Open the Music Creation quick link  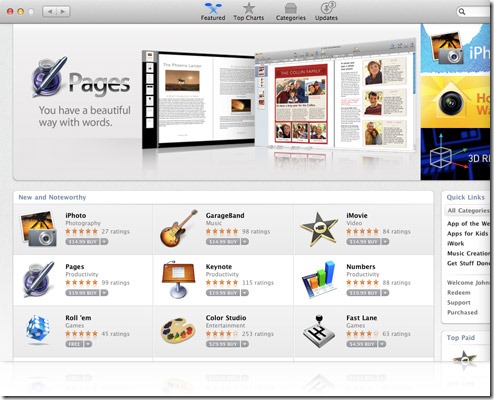coord(468,253)
